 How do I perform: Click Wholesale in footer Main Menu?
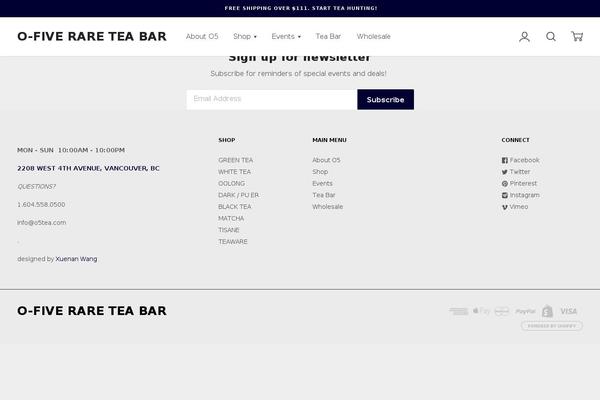tap(328, 207)
